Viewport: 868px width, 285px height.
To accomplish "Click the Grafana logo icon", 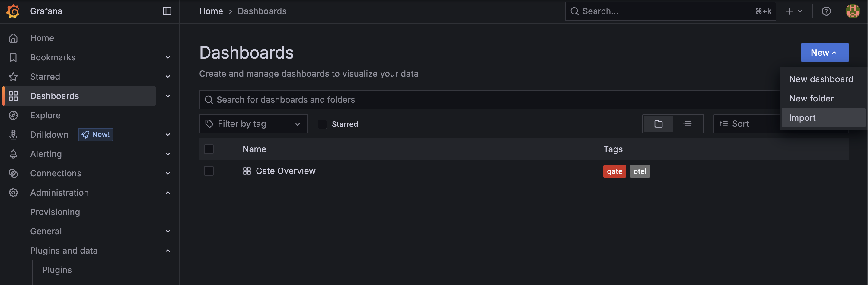I will (12, 11).
